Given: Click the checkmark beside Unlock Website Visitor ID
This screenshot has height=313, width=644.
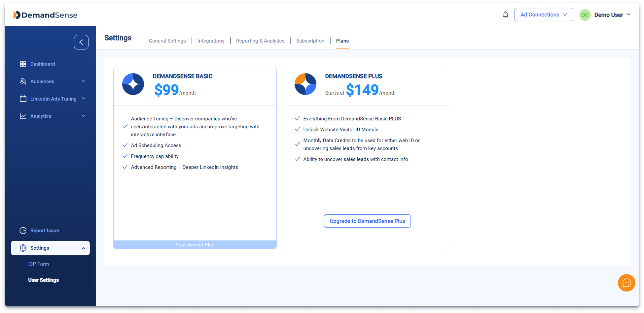Looking at the screenshot, I should 298,129.
